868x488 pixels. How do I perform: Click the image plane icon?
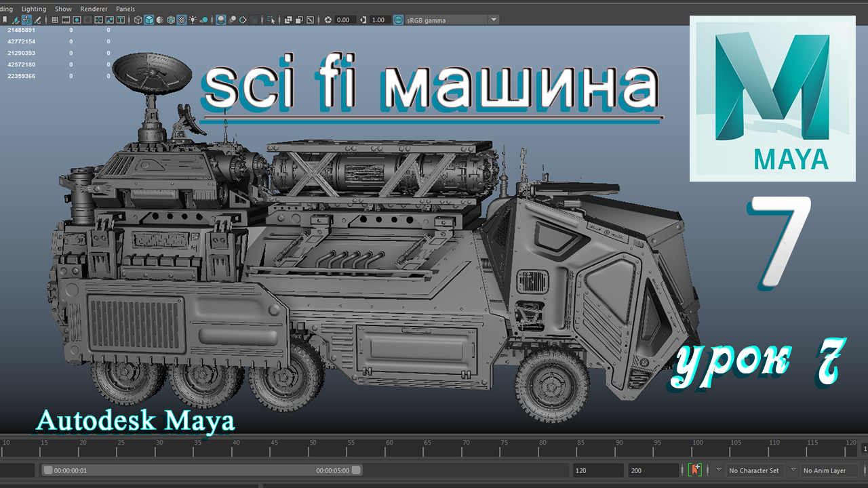(15, 20)
